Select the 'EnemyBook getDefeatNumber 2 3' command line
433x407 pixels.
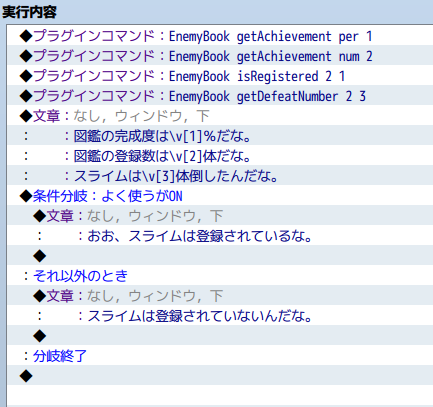pos(220,96)
